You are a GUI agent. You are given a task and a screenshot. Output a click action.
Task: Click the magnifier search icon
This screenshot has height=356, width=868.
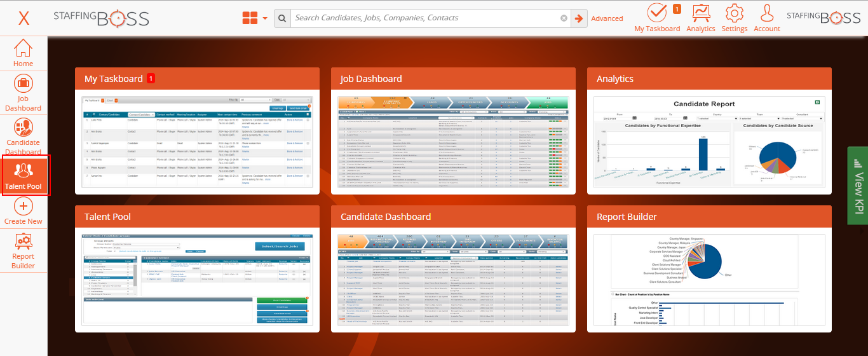(282, 18)
